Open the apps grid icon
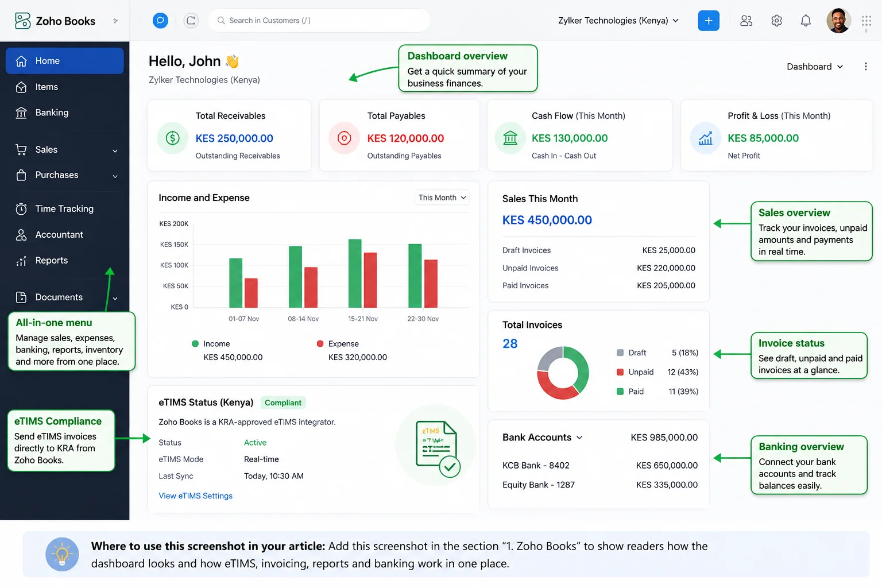 tap(866, 21)
